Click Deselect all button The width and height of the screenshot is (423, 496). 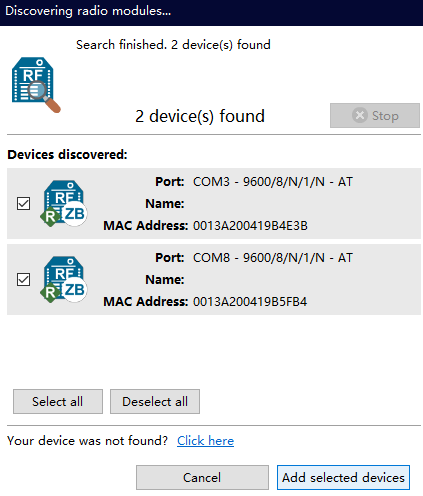click(x=155, y=401)
